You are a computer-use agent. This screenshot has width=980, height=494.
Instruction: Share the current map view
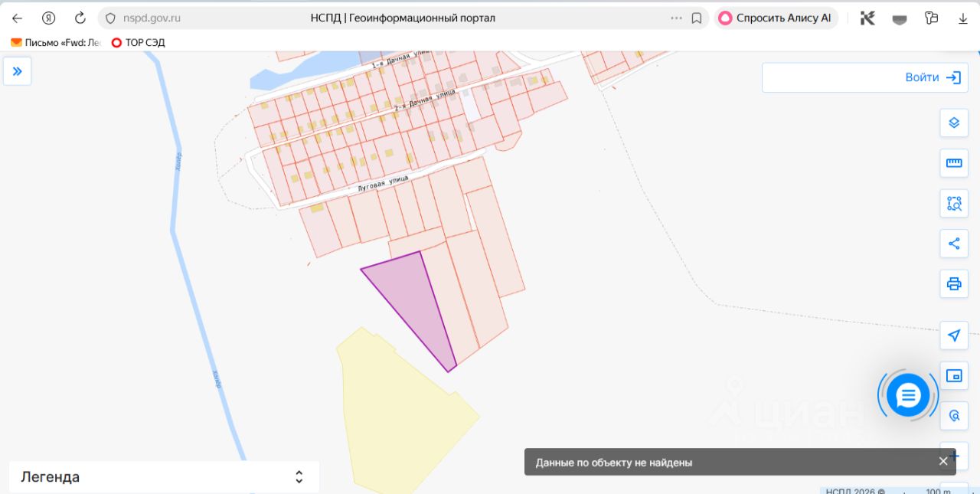click(x=954, y=244)
